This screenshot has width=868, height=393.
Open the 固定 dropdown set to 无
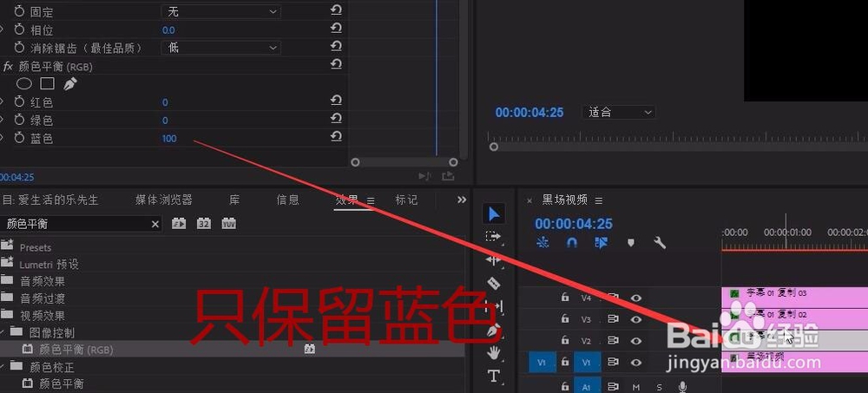(220, 11)
